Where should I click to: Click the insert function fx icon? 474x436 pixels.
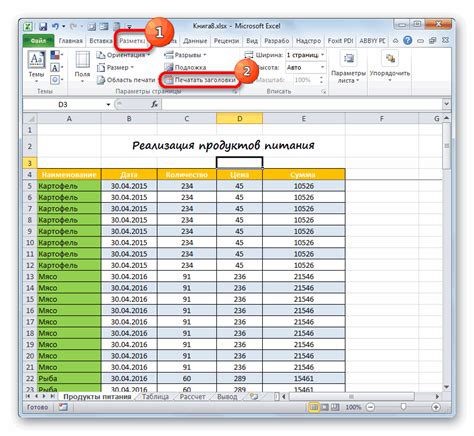click(154, 105)
